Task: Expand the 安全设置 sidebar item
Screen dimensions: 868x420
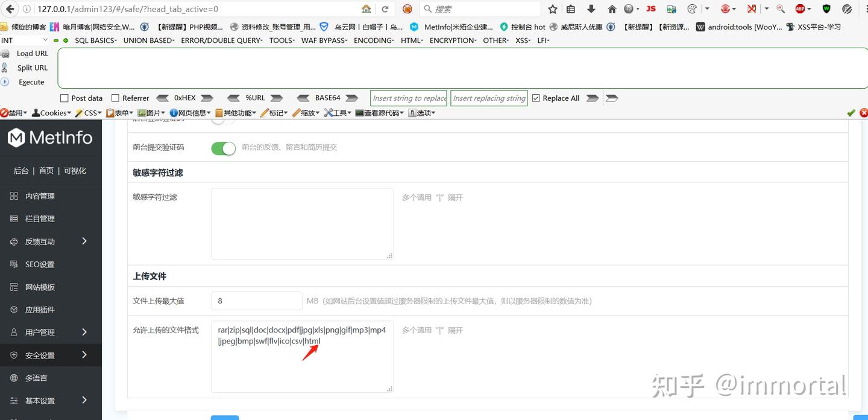Action: (51, 355)
